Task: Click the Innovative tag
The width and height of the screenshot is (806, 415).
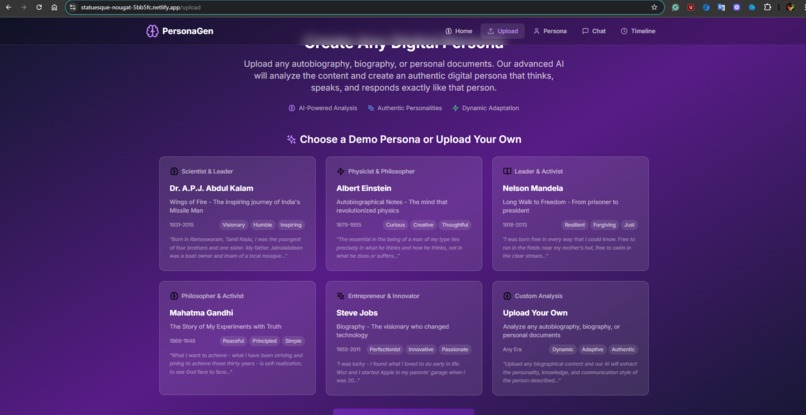Action: (421, 349)
